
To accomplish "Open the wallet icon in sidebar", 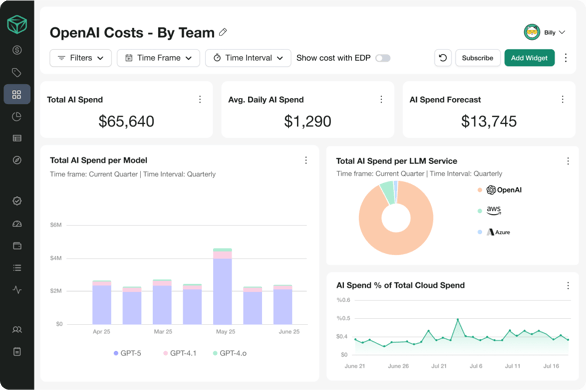I will pos(17,246).
